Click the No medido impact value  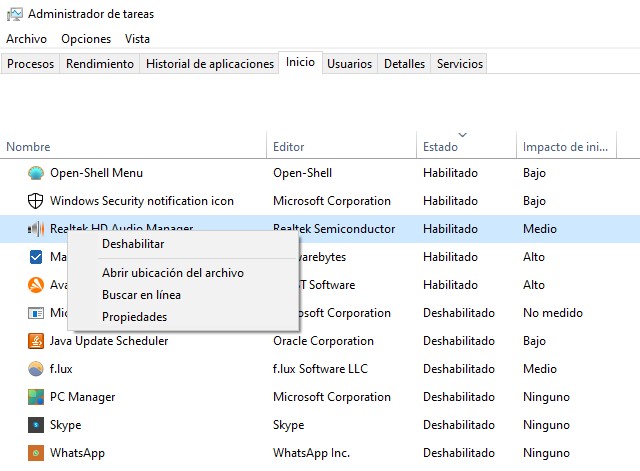[553, 313]
